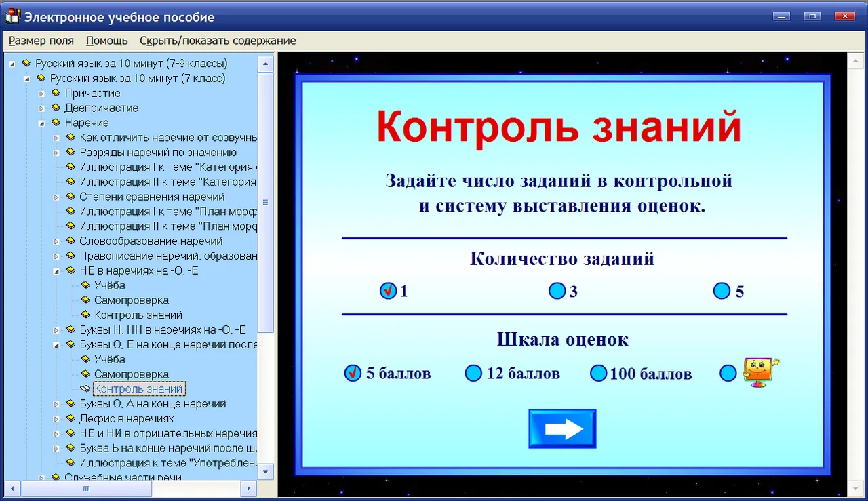Click the Буква Ь на конце наречий book icon
The height and width of the screenshot is (501, 868).
(71, 448)
